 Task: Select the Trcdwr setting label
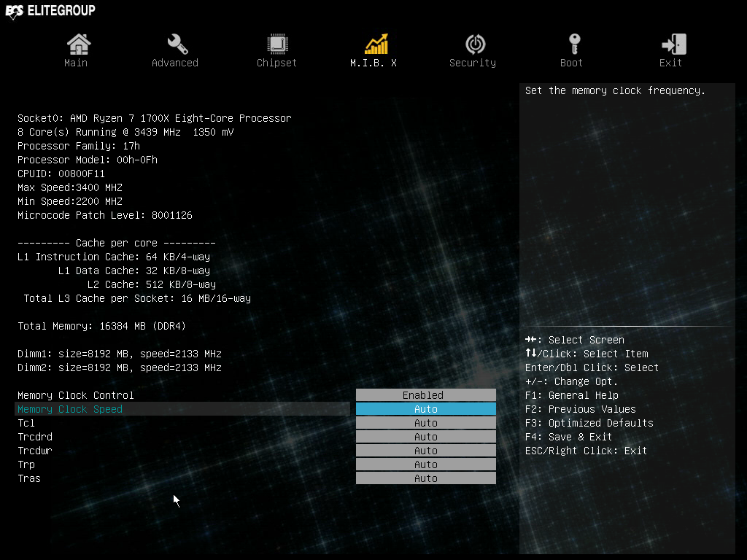35,451
